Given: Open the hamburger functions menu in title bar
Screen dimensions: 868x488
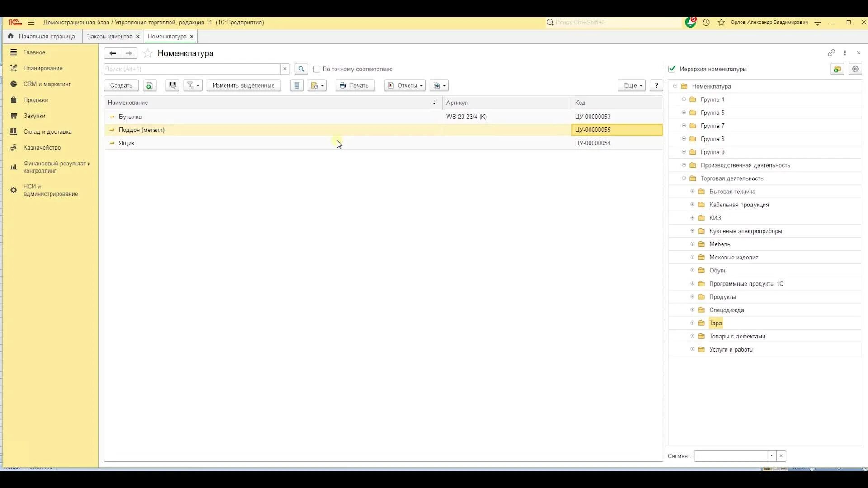Looking at the screenshot, I should point(31,22).
